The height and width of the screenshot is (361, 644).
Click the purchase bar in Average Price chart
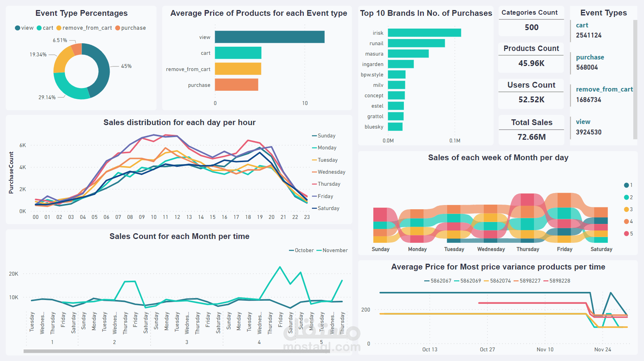pyautogui.click(x=237, y=85)
